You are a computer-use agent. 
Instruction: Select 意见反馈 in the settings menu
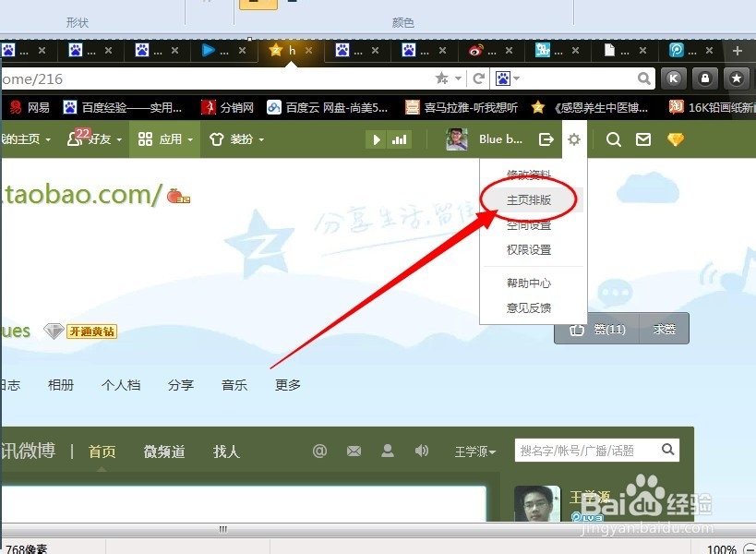click(x=528, y=308)
